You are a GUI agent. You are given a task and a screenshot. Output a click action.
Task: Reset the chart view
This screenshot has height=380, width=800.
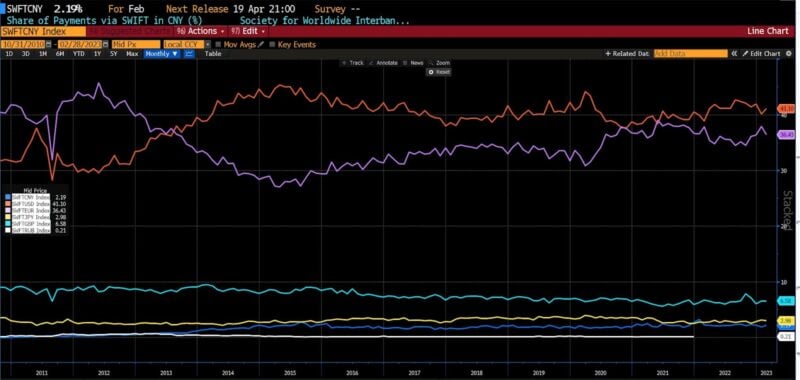tap(439, 72)
